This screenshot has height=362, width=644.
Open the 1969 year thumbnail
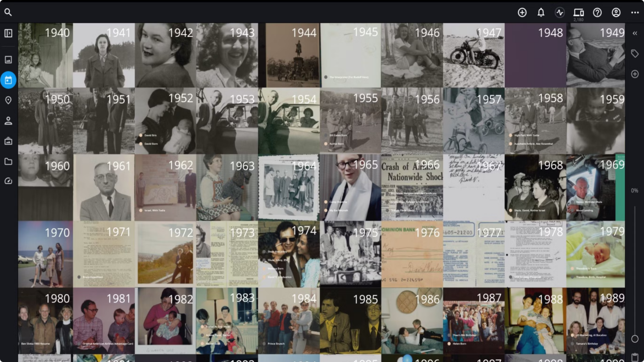pos(596,188)
